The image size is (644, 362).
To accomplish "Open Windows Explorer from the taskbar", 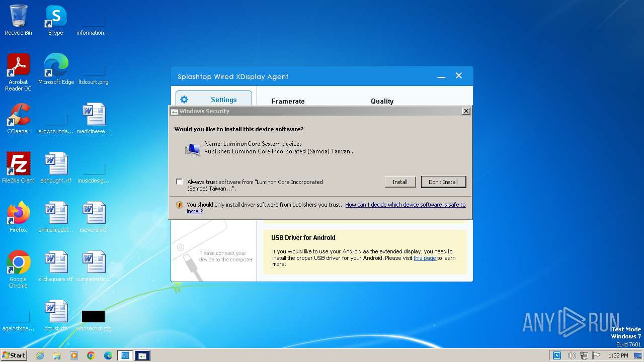I will 57,355.
